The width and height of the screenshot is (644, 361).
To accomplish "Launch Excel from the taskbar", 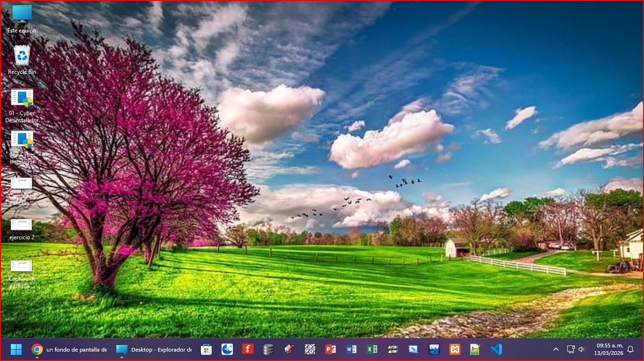I will click(372, 349).
